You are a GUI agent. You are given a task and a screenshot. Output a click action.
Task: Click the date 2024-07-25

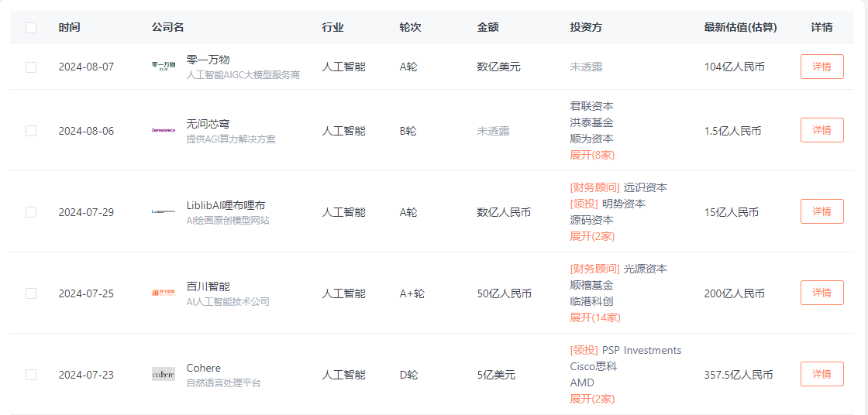click(x=86, y=293)
